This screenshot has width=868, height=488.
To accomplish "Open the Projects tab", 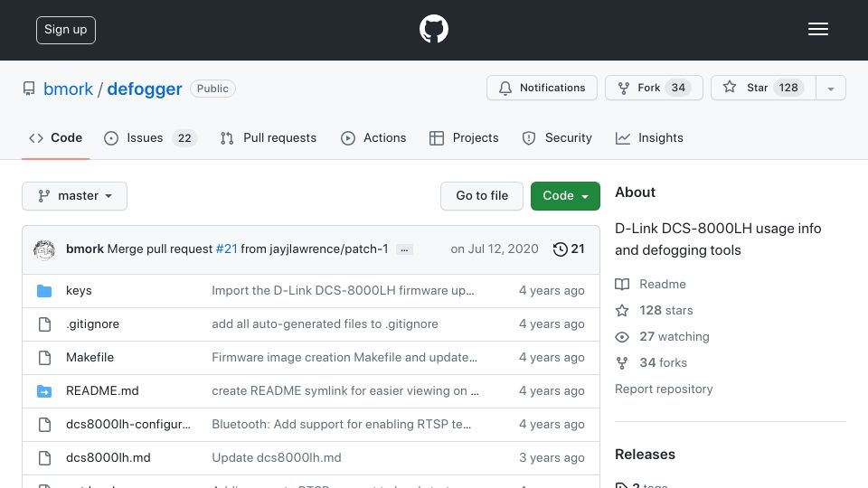I will tap(464, 137).
